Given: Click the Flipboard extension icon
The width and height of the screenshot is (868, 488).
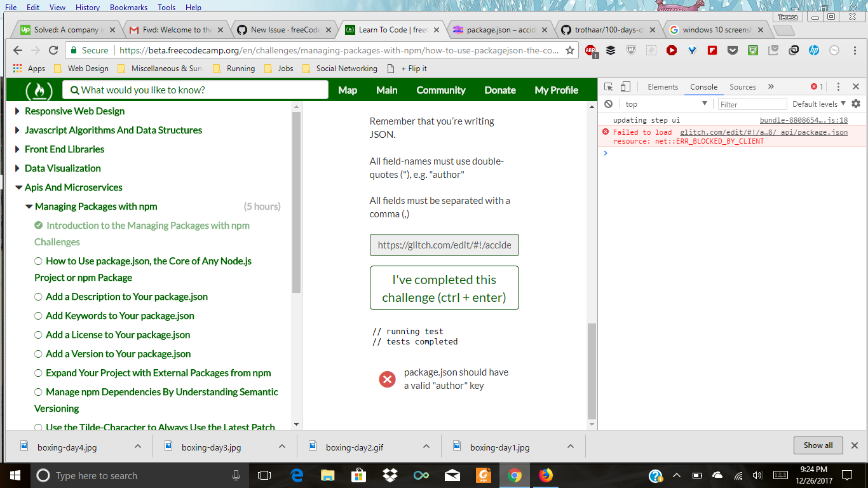Looking at the screenshot, I should click(x=712, y=50).
